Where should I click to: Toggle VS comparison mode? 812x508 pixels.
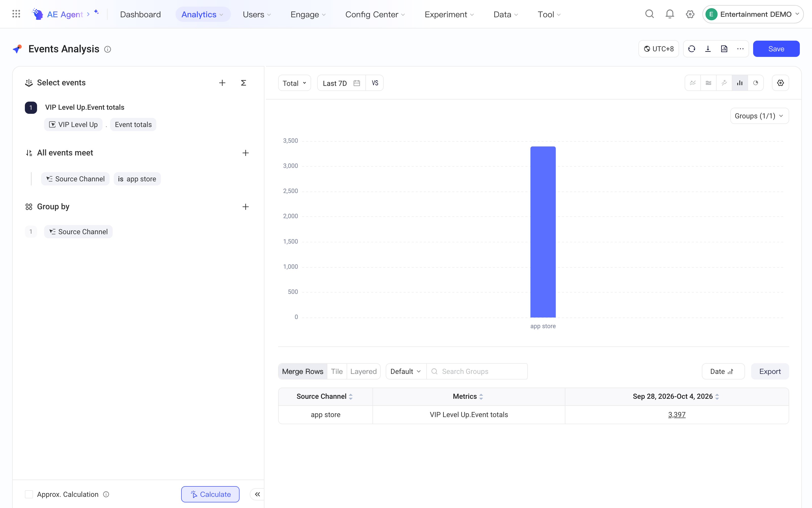[x=375, y=83]
